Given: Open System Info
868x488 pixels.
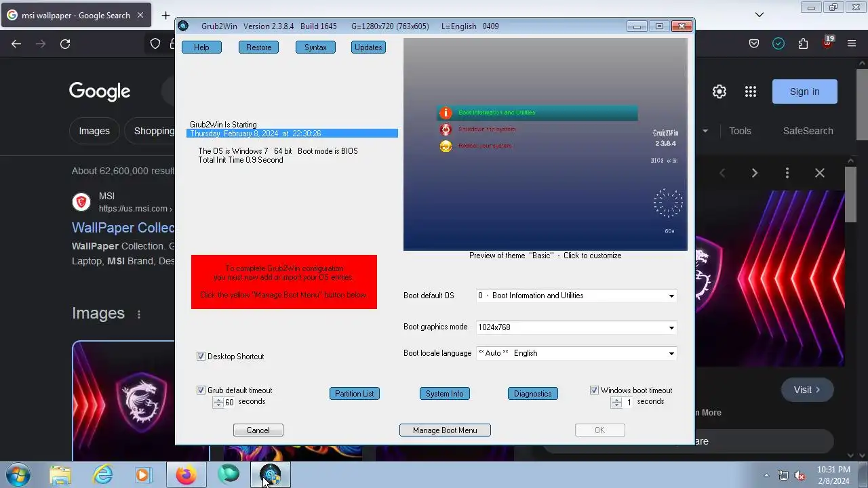Looking at the screenshot, I should click(x=445, y=394).
